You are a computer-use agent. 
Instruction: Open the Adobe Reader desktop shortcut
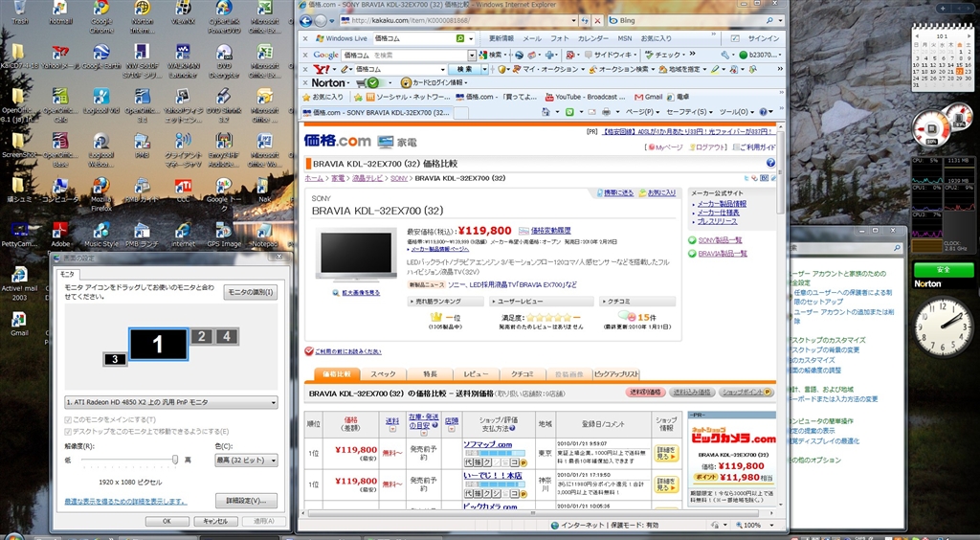[x=60, y=235]
